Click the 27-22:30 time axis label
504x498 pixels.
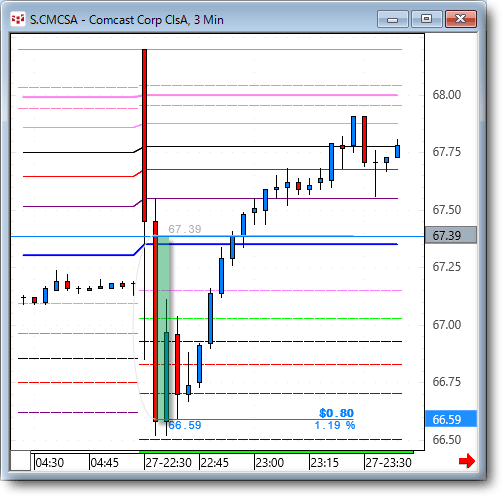point(168,463)
